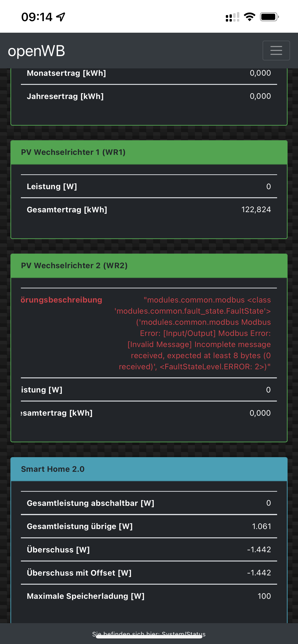The width and height of the screenshot is (298, 644).
Task: Collapse the PV Wechselrichter 2 (WR2) header
Action: [149, 265]
